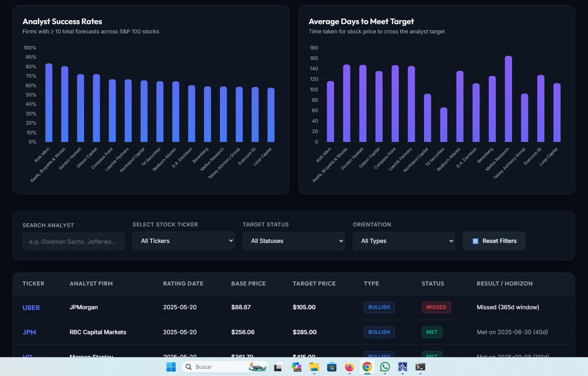Image resolution: width=588 pixels, height=376 pixels.
Task: Click the Target Price column header
Action: pos(314,283)
